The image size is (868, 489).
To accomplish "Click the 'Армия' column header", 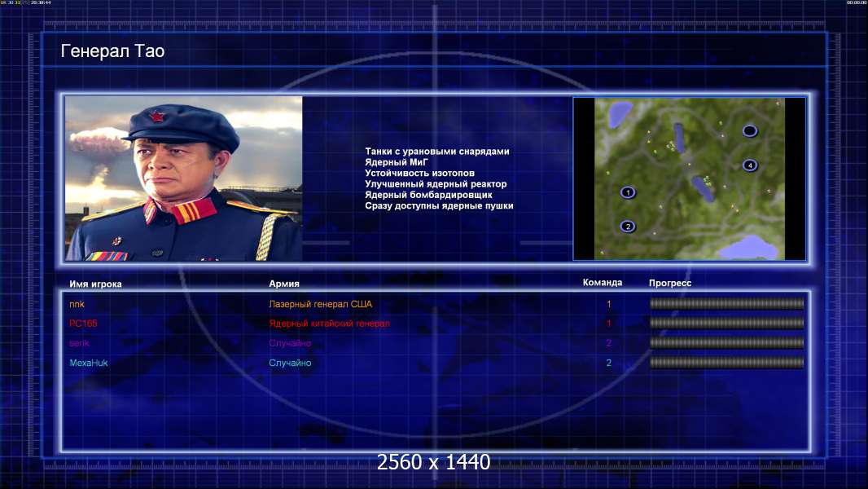I will 284,284.
